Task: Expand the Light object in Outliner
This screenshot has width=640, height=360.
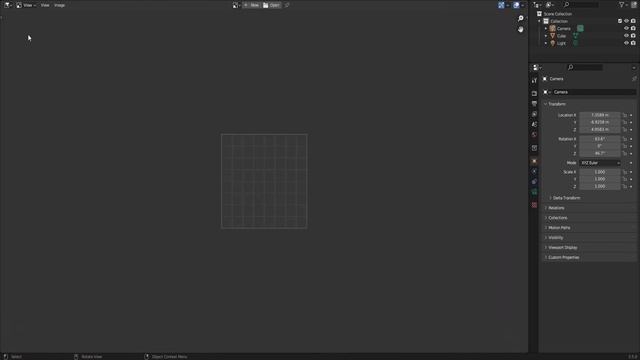Action: 546,43
